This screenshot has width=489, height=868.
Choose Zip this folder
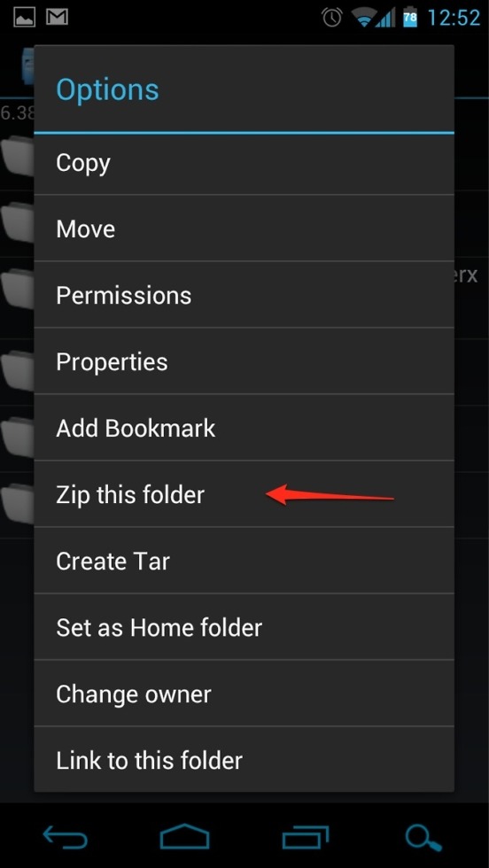point(244,494)
